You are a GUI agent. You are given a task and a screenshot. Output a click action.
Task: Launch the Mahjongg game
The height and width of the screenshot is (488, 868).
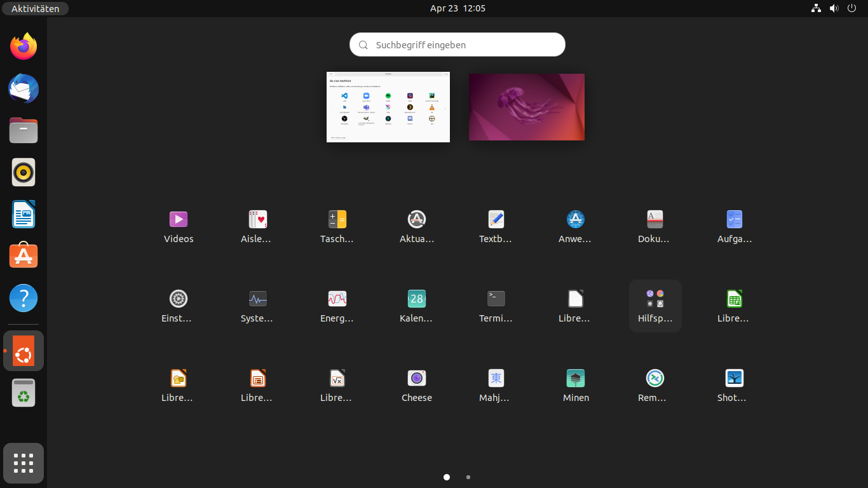pyautogui.click(x=496, y=385)
